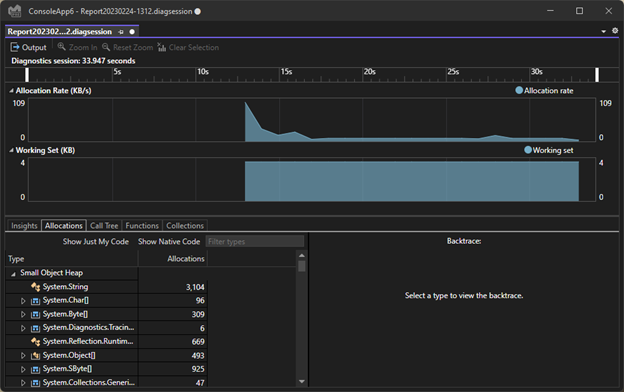Click the allocations list scroll down arrow
This screenshot has width=624, height=392.
point(302,382)
